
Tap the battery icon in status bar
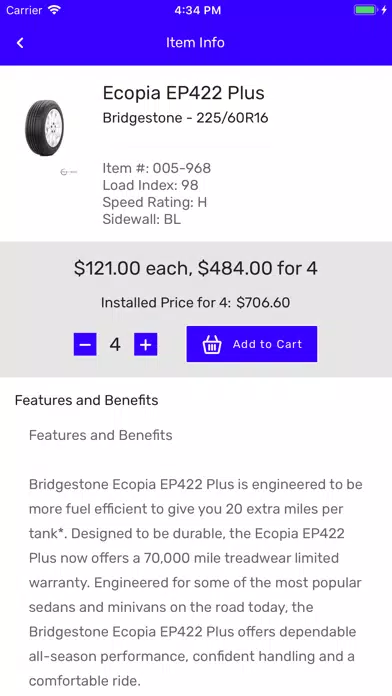pos(365,10)
